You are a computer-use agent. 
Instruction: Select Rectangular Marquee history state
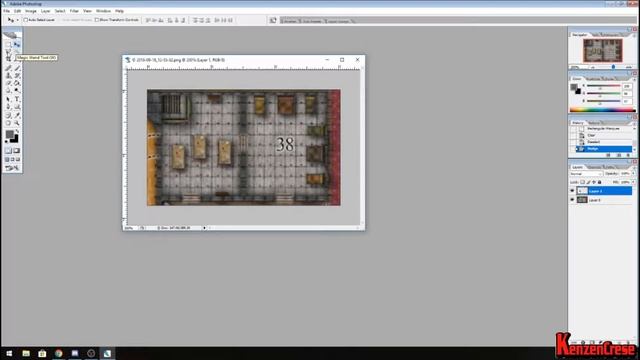[603, 129]
